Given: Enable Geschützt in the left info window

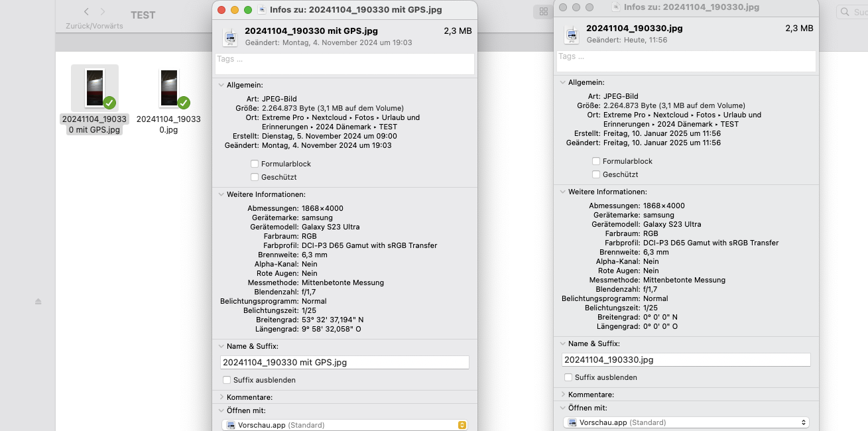Looking at the screenshot, I should point(255,177).
